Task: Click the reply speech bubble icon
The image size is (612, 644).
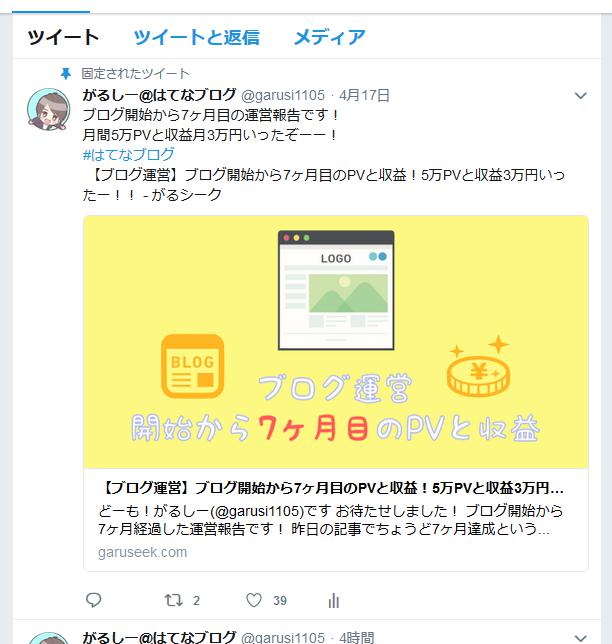Action: (94, 600)
